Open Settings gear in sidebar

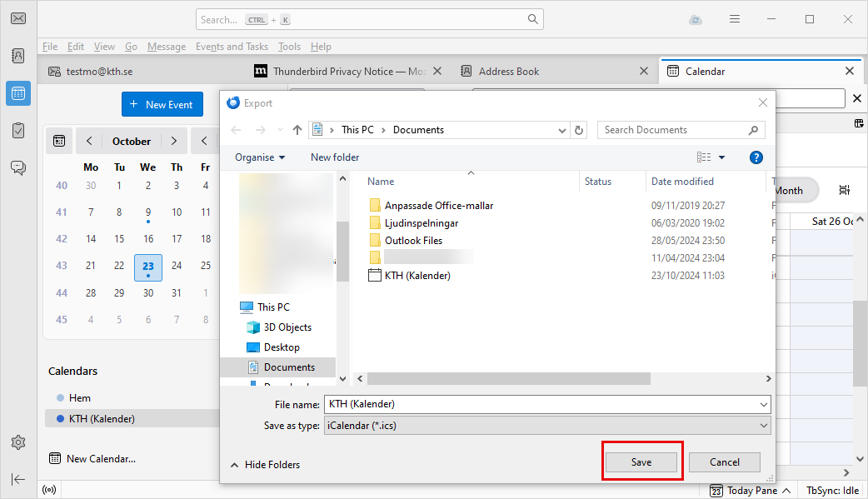(x=17, y=442)
